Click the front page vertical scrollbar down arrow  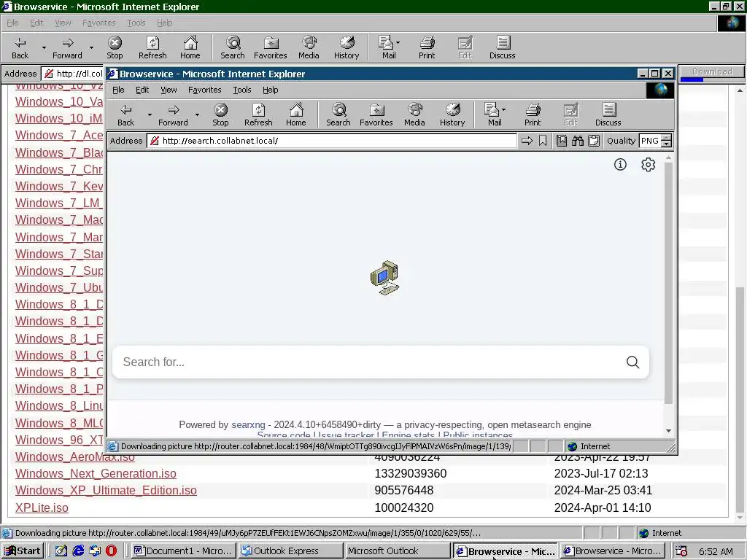[668, 431]
